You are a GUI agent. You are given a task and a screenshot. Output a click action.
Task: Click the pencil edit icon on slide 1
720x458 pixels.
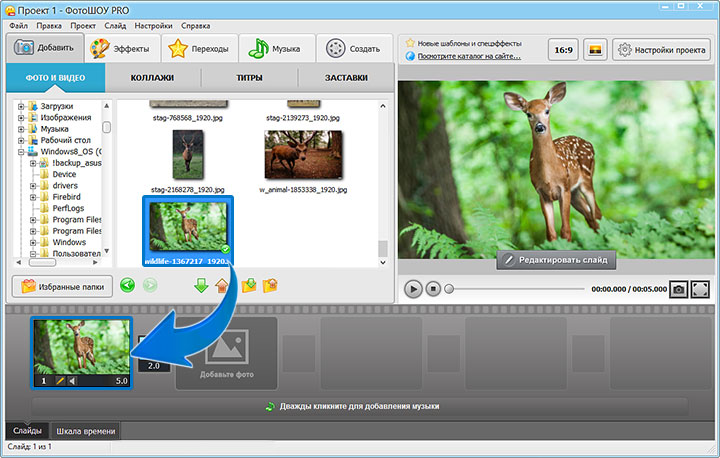(61, 381)
